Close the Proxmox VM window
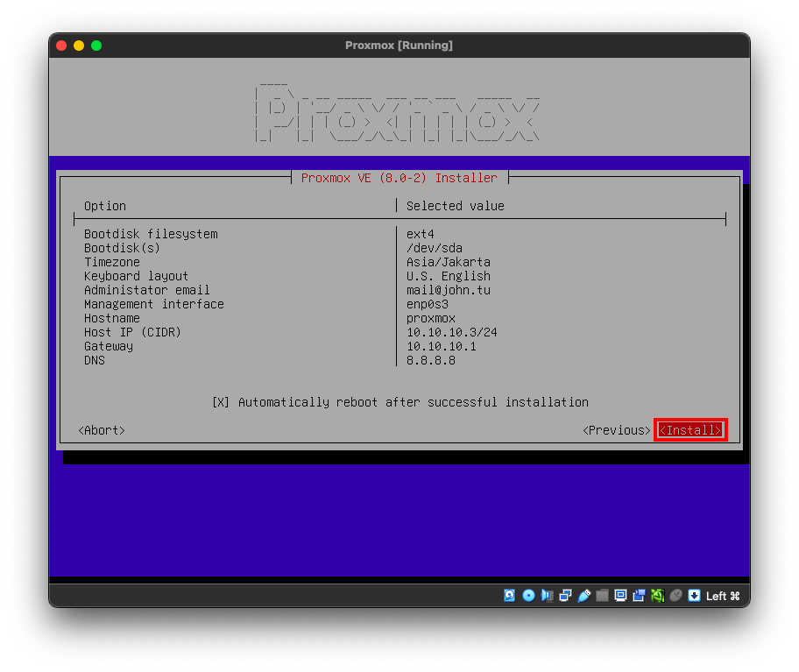Screen dimensions: 799x672 61,46
